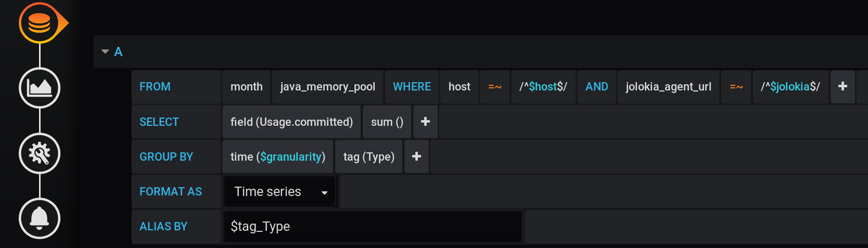
Task: Click the tag (Type) group part
Action: click(369, 156)
